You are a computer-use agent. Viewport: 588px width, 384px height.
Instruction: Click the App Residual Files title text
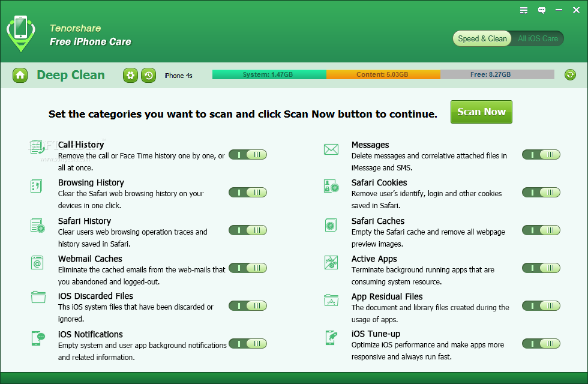pyautogui.click(x=387, y=296)
